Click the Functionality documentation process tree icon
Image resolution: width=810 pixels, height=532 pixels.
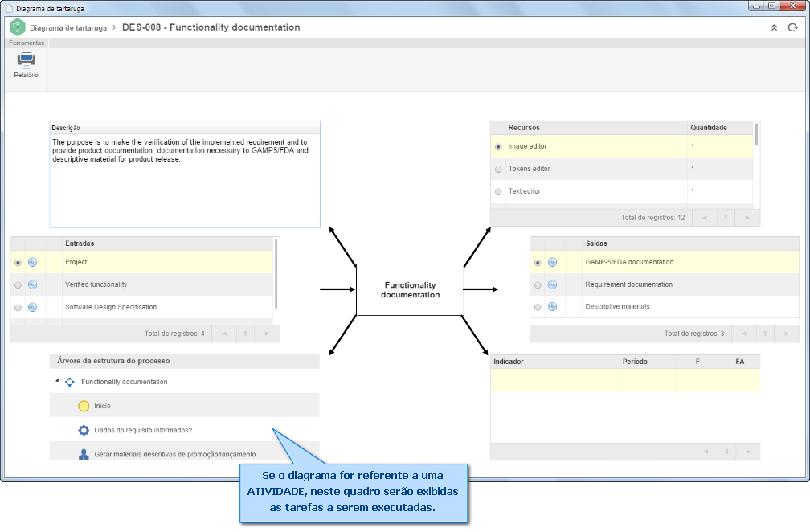pos(70,383)
